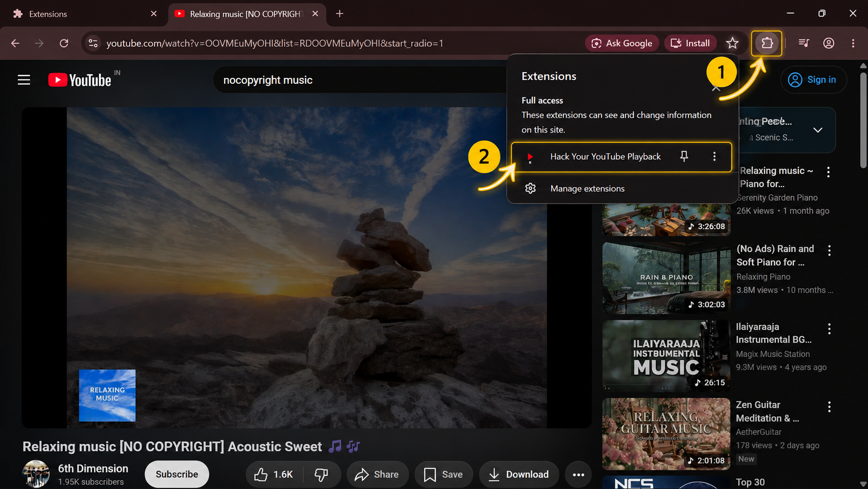The image size is (868, 489).
Task: Open the Chrome three-dot menu
Action: pos(853,43)
